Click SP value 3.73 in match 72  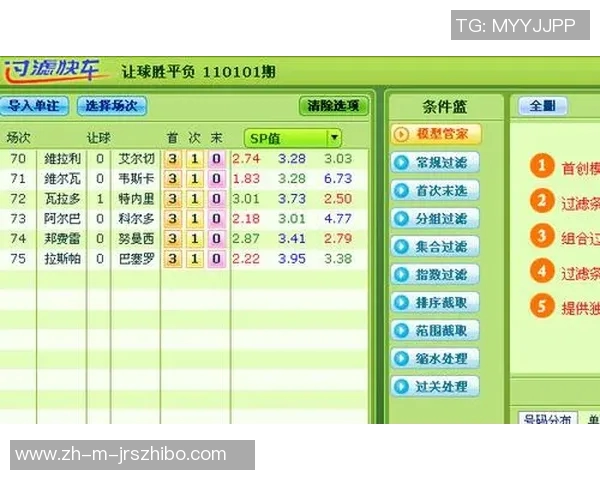coord(292,199)
